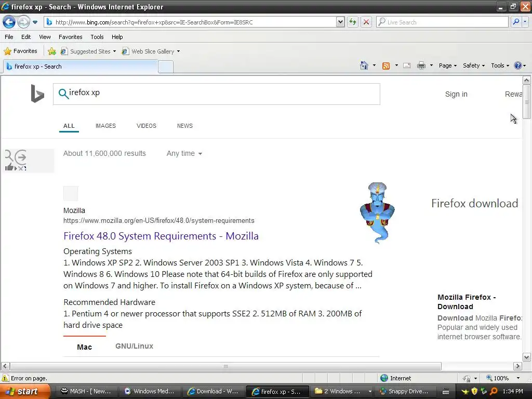The height and width of the screenshot is (399, 532).
Task: Open the recent pages dropdown arrow
Action: coord(35,22)
